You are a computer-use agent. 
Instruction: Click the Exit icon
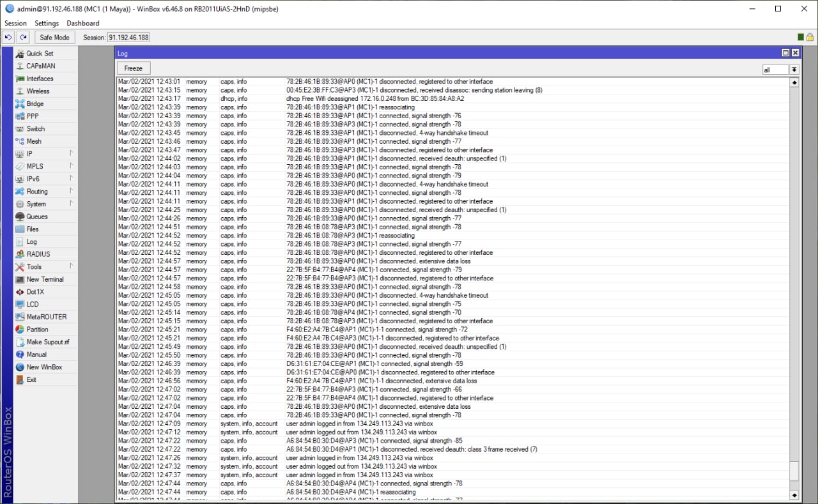pos(20,380)
